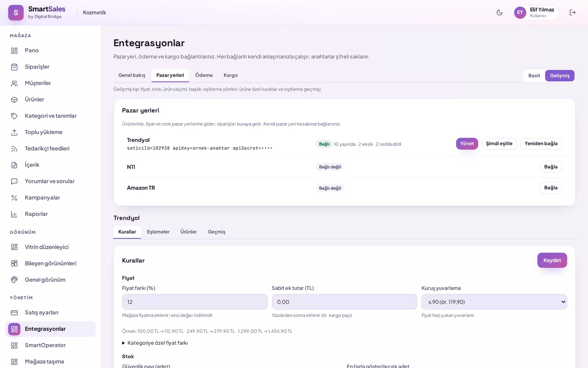588x368 pixels.
Task: Open Mağaza taşıma in the sidebar
Action: [51, 361]
